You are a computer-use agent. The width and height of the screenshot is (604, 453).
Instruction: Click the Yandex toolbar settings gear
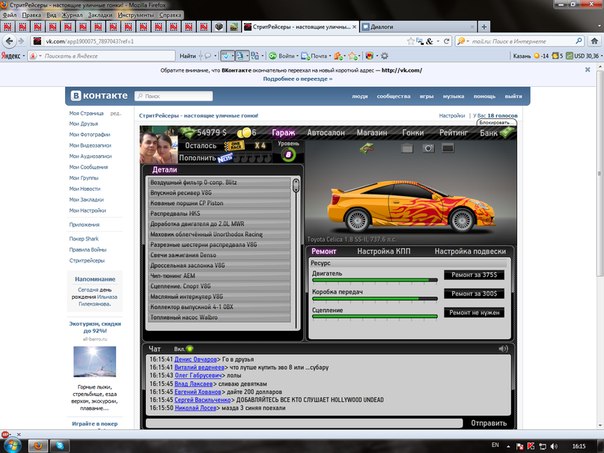384,56
